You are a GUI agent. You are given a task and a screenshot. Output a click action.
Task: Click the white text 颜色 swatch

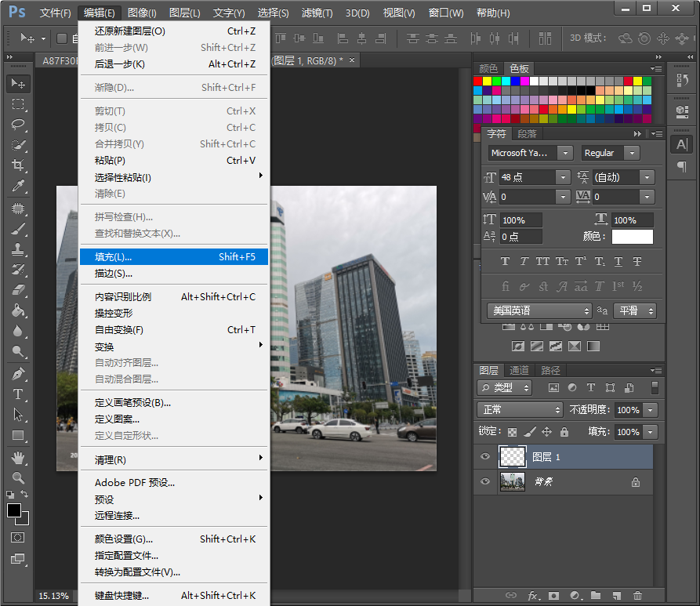(632, 236)
